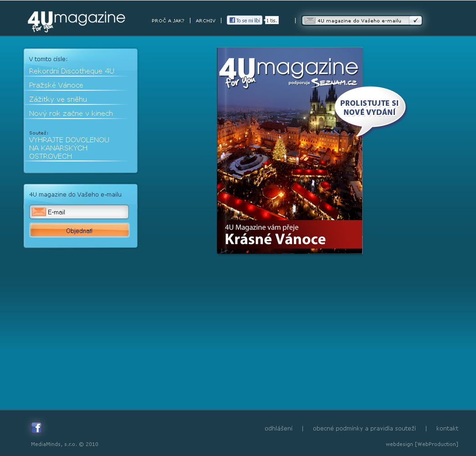This screenshot has height=456, width=476.
Task: Open the Rekordní Discotheque 4U article
Action: (72, 71)
